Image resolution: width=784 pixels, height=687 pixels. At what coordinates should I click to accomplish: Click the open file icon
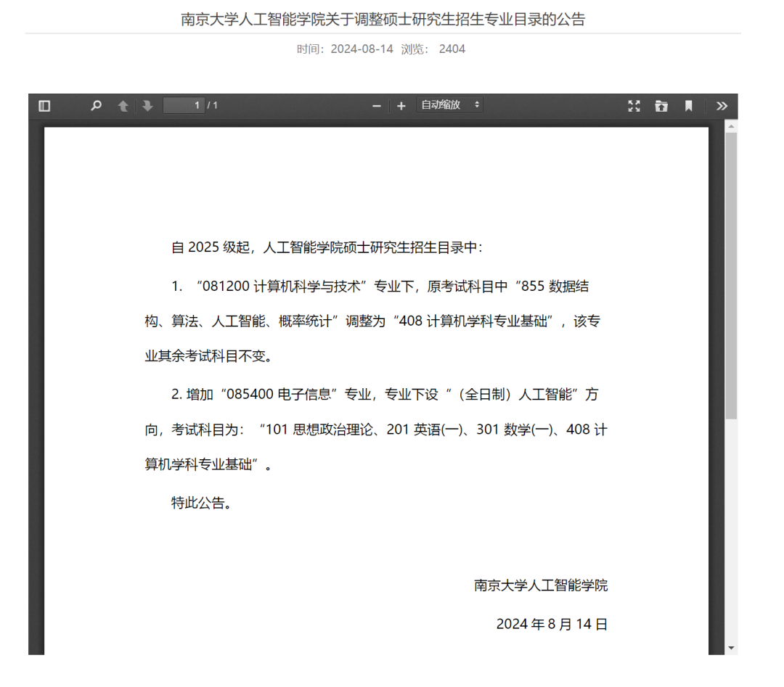pos(661,106)
